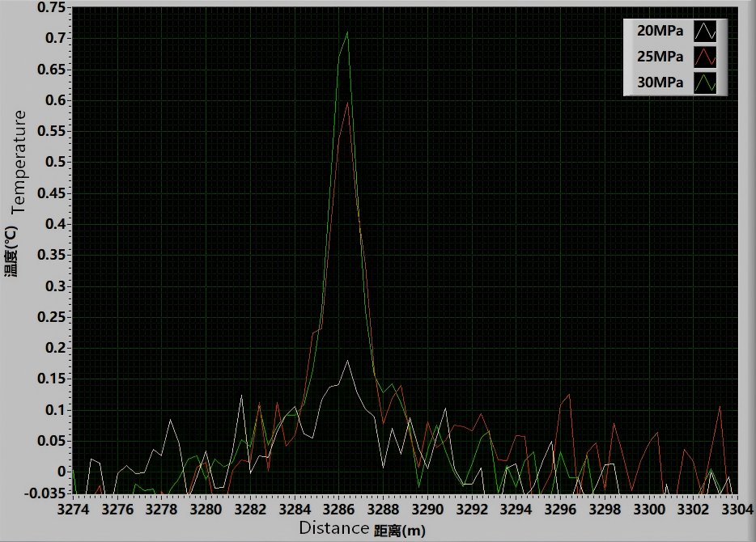The image size is (756, 542).
Task: Click the x-axis minimum value 3274
Action: (74, 510)
